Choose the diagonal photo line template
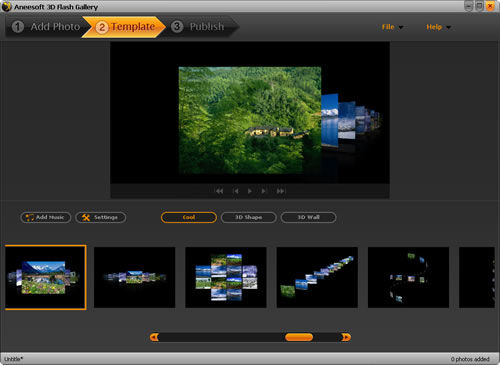Screen dimensions: 500x365 click(317, 277)
